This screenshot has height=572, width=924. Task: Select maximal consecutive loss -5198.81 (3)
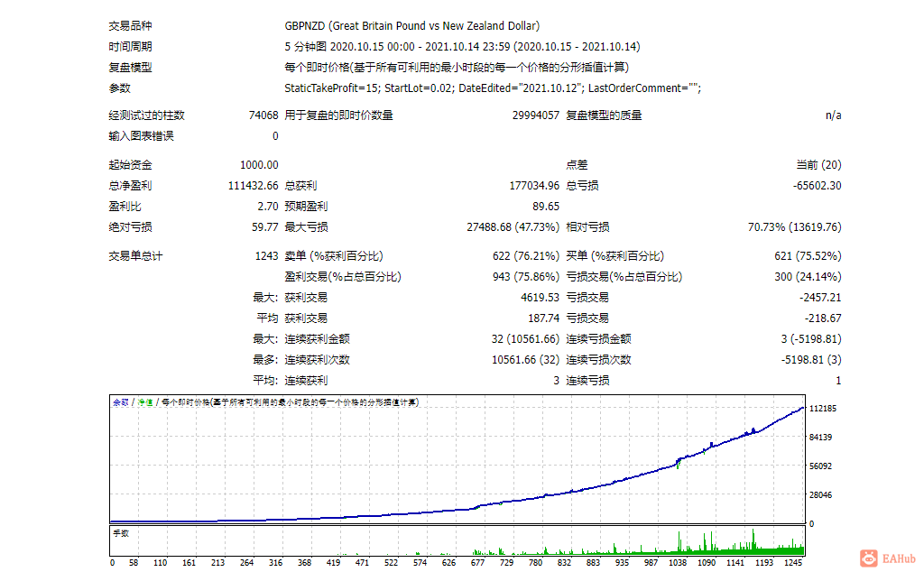point(811,359)
